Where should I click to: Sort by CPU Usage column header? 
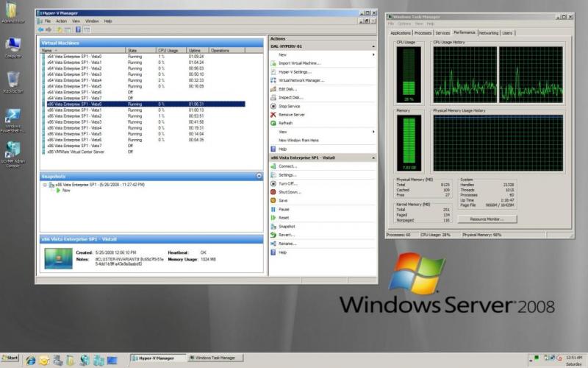tap(171, 50)
